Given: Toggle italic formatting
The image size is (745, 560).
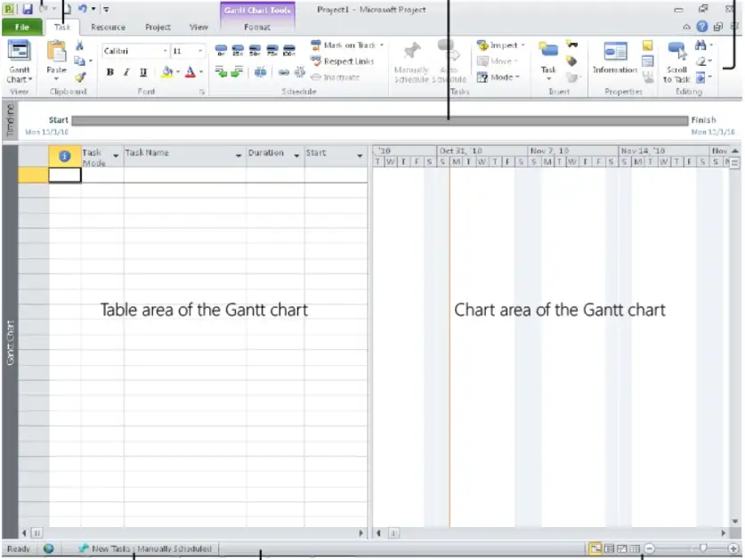Looking at the screenshot, I should [126, 73].
